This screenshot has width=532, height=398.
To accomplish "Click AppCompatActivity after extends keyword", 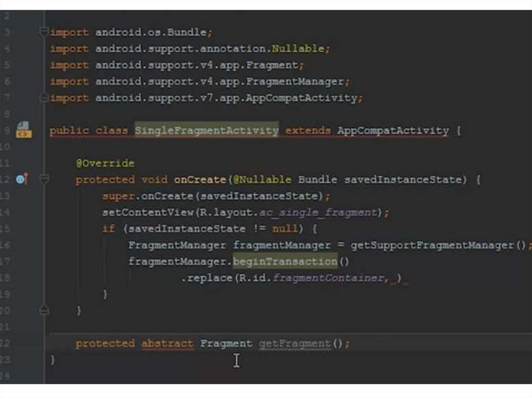I will (x=393, y=131).
